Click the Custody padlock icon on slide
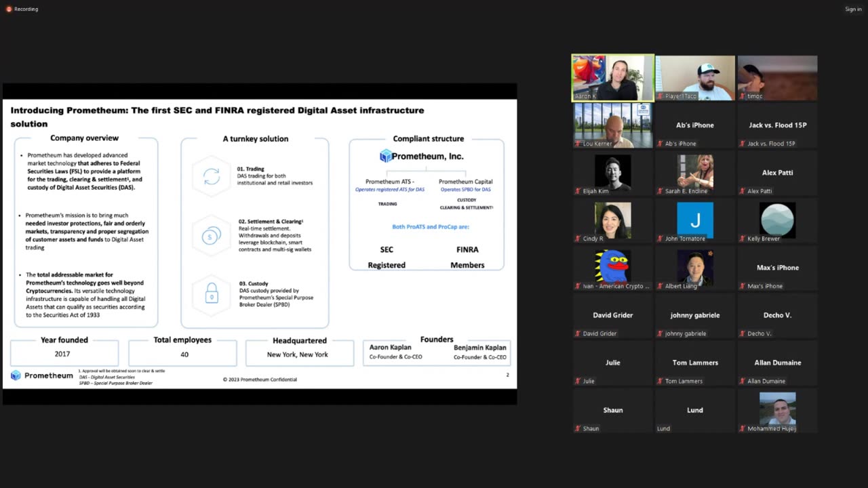The width and height of the screenshot is (868, 488). coord(212,293)
